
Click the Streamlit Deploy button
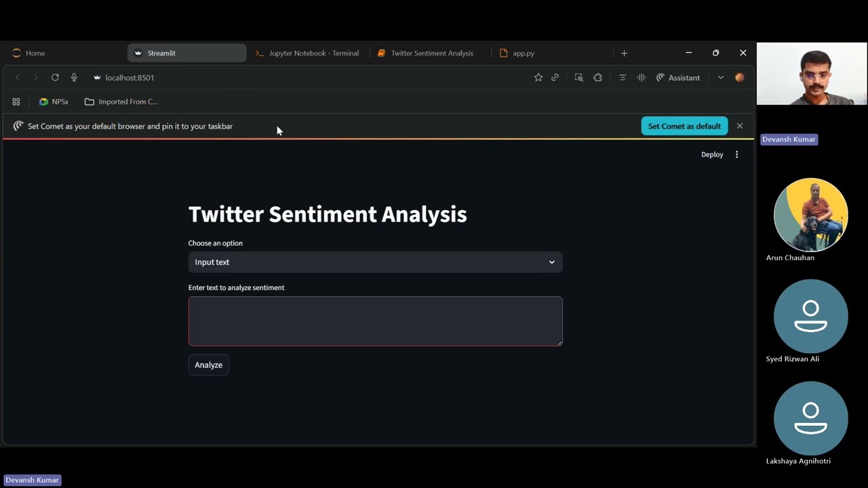tap(712, 155)
